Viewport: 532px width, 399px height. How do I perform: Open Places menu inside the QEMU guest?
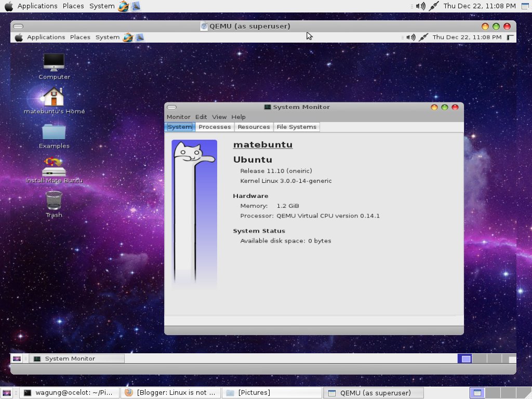tap(80, 37)
